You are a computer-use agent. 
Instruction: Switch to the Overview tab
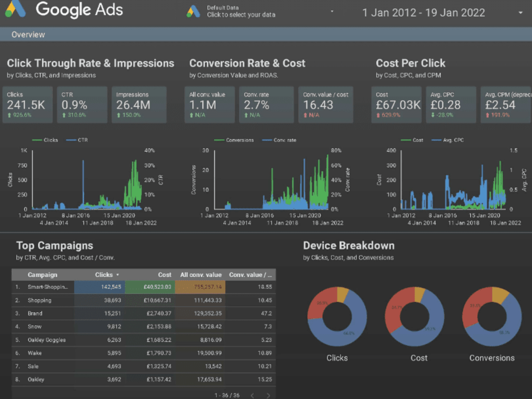click(x=28, y=34)
